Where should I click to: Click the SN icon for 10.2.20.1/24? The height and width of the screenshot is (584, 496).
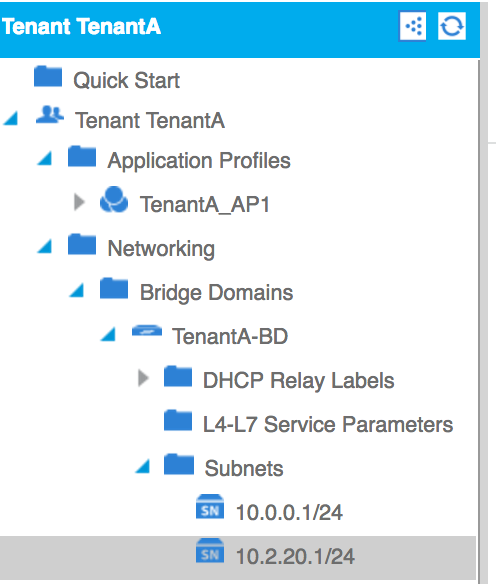click(210, 551)
